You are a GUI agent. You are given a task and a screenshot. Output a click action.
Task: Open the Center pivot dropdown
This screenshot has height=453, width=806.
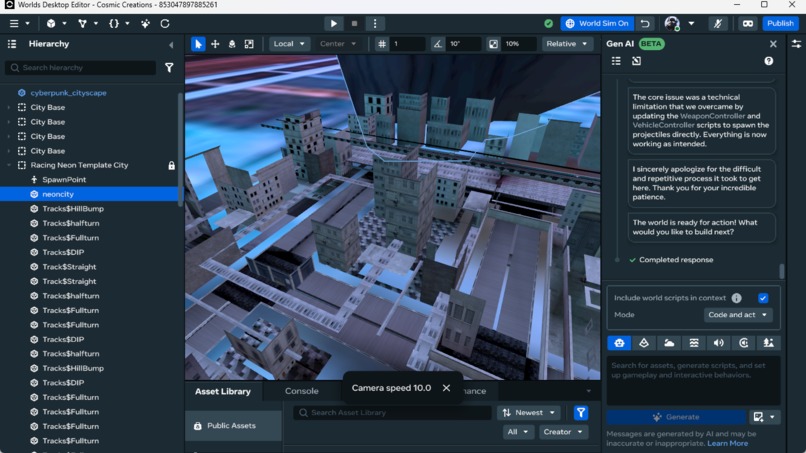pos(338,44)
